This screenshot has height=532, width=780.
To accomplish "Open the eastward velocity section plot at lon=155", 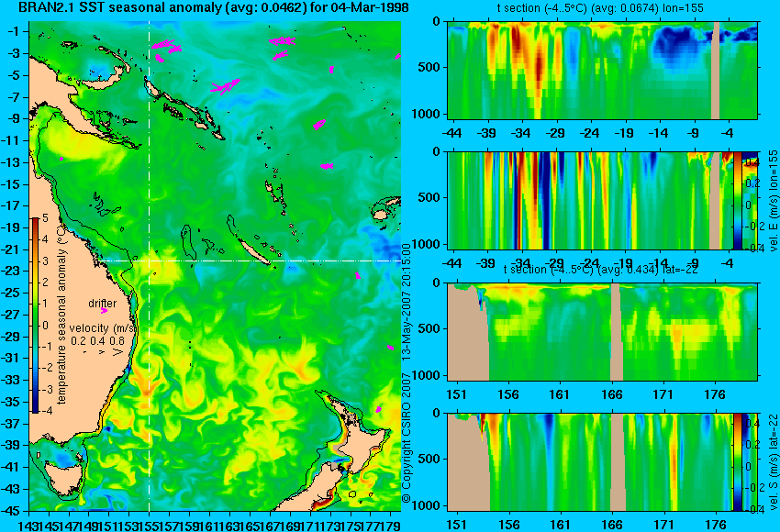I will pyautogui.click(x=590, y=200).
